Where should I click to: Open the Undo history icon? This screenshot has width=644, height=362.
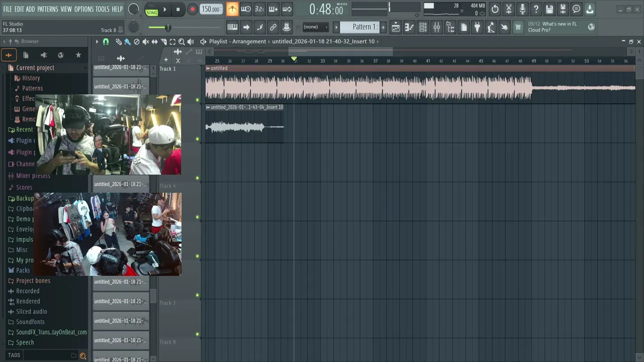(x=495, y=9)
